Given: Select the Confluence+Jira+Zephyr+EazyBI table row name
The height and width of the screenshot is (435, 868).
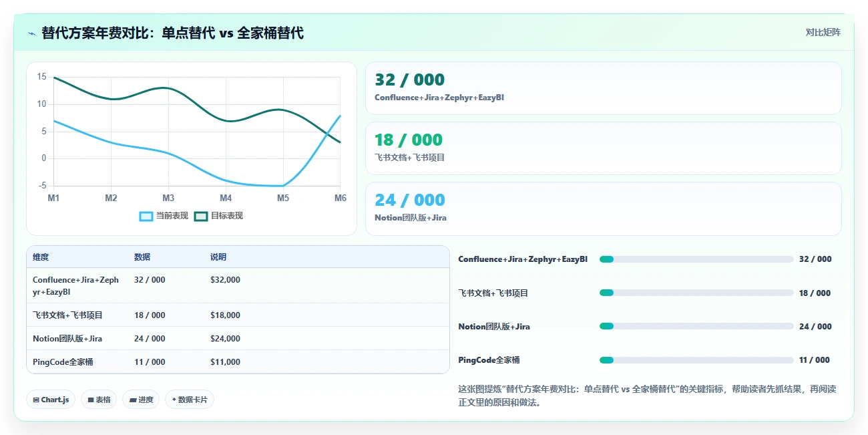Looking at the screenshot, I should (x=75, y=286).
